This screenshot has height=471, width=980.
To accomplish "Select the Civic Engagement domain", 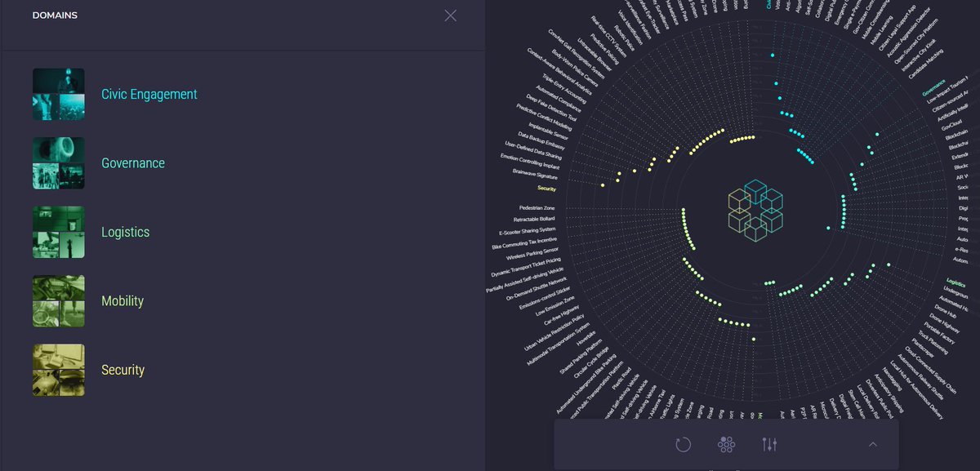I will tap(148, 94).
